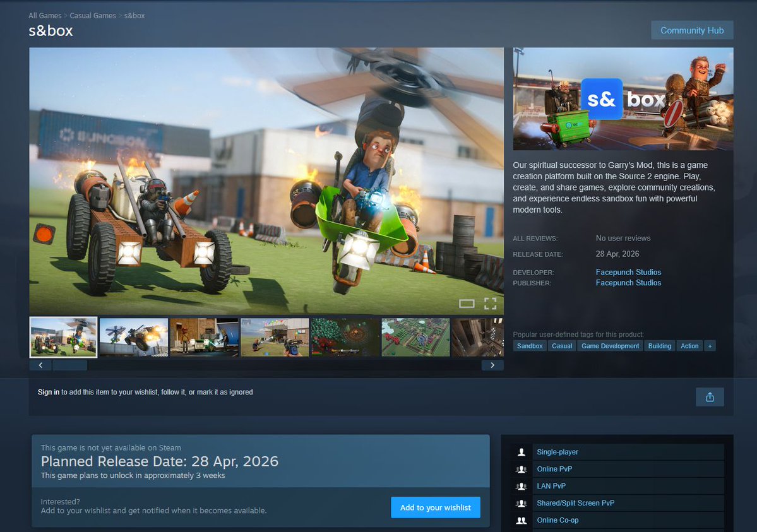Select first thumbnail with karts on grass
Viewport: 757px width, 532px height.
[x=63, y=338]
